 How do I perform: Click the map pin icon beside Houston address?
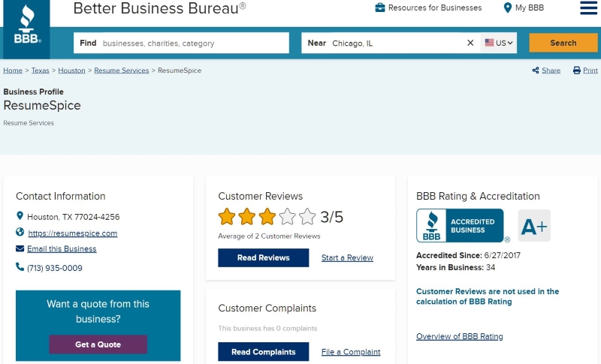pos(20,216)
